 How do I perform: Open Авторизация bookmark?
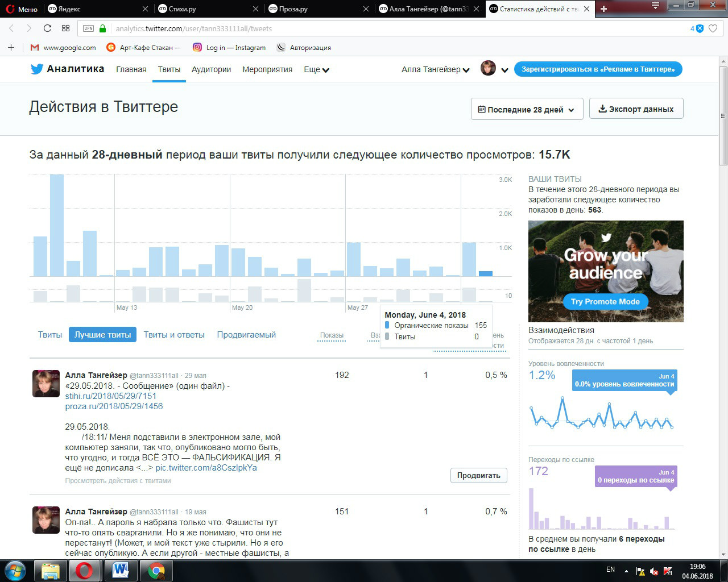tap(304, 48)
